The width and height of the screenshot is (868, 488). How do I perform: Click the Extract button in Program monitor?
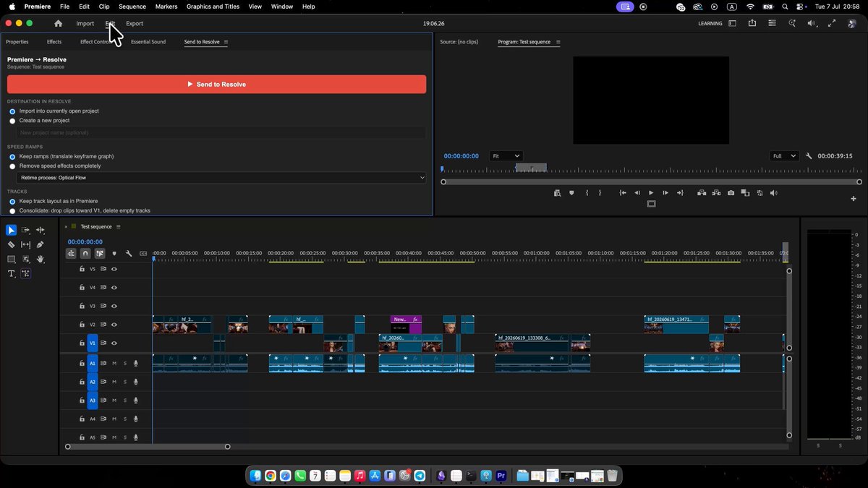(x=716, y=193)
